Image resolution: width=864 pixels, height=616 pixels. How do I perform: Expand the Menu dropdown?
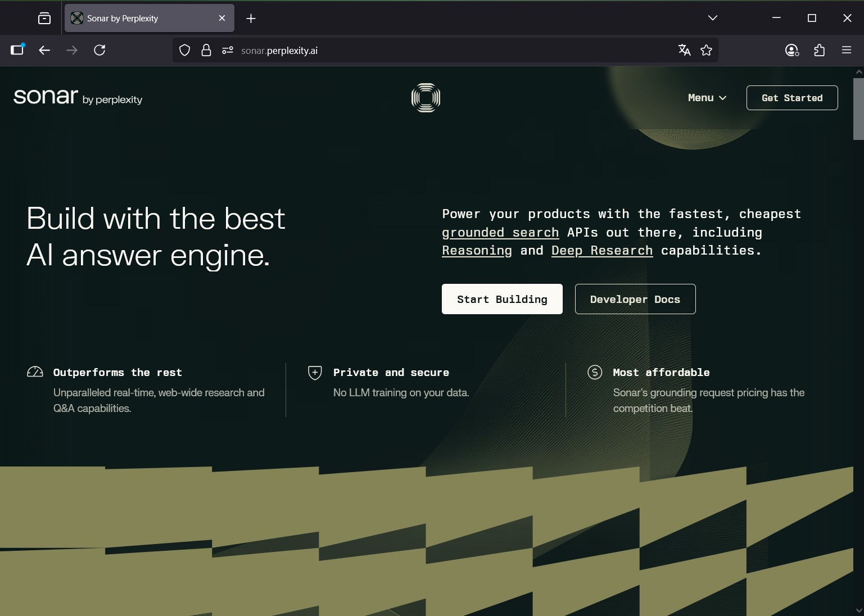tap(707, 98)
